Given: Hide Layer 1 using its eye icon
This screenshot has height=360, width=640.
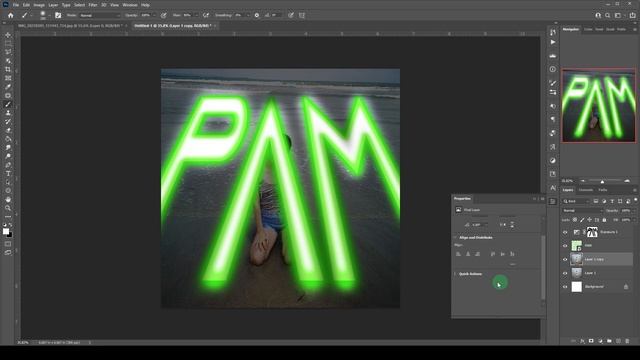Looking at the screenshot, I should tap(565, 273).
